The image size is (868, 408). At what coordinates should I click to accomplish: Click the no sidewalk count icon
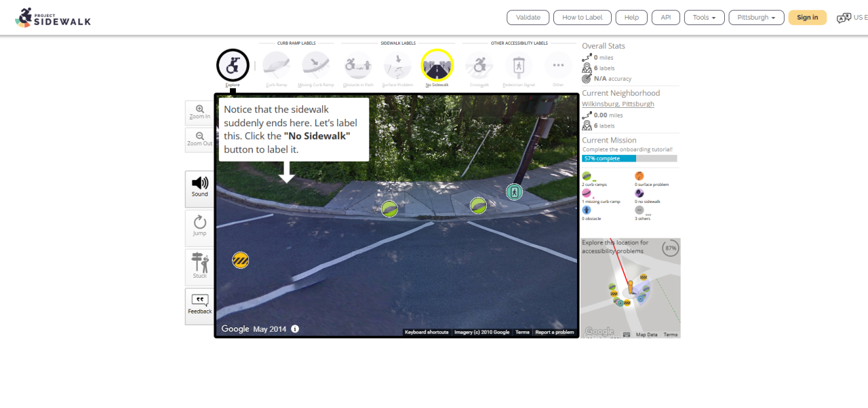point(639,193)
